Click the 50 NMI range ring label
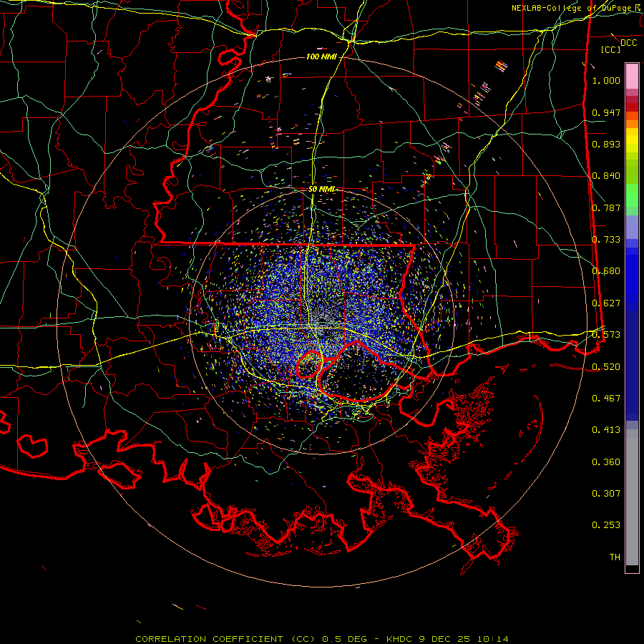644x644 pixels. pyautogui.click(x=321, y=190)
